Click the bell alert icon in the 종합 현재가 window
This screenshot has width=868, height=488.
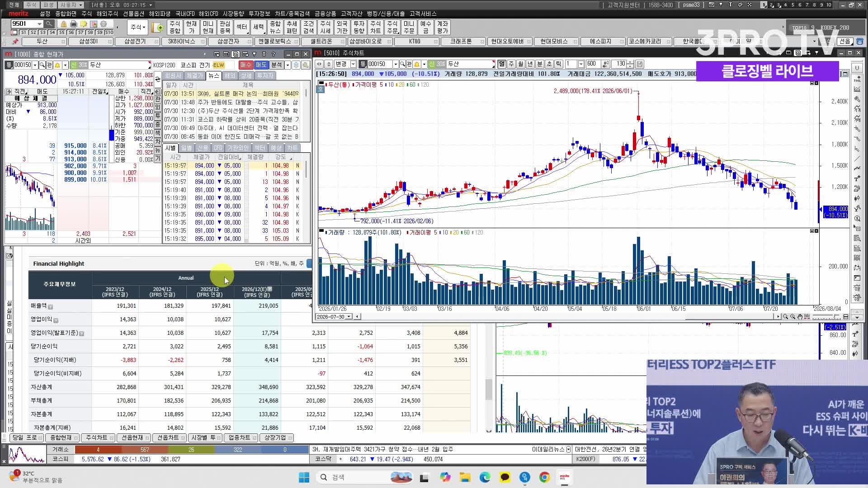coord(58,65)
